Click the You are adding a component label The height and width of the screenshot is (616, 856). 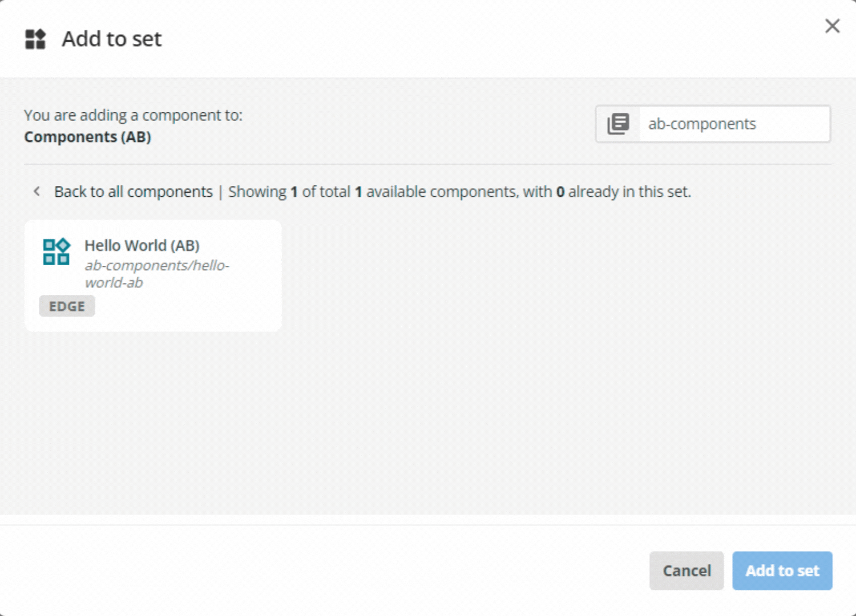[x=133, y=115]
